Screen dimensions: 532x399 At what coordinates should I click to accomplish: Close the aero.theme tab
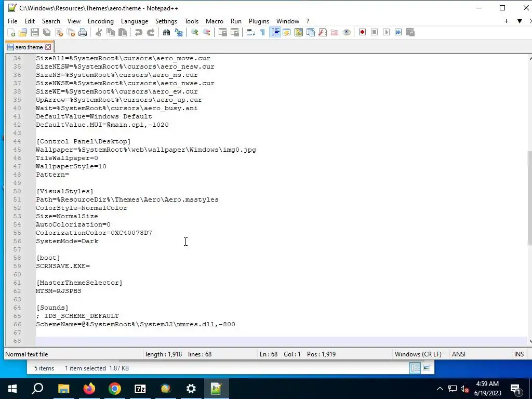click(48, 47)
